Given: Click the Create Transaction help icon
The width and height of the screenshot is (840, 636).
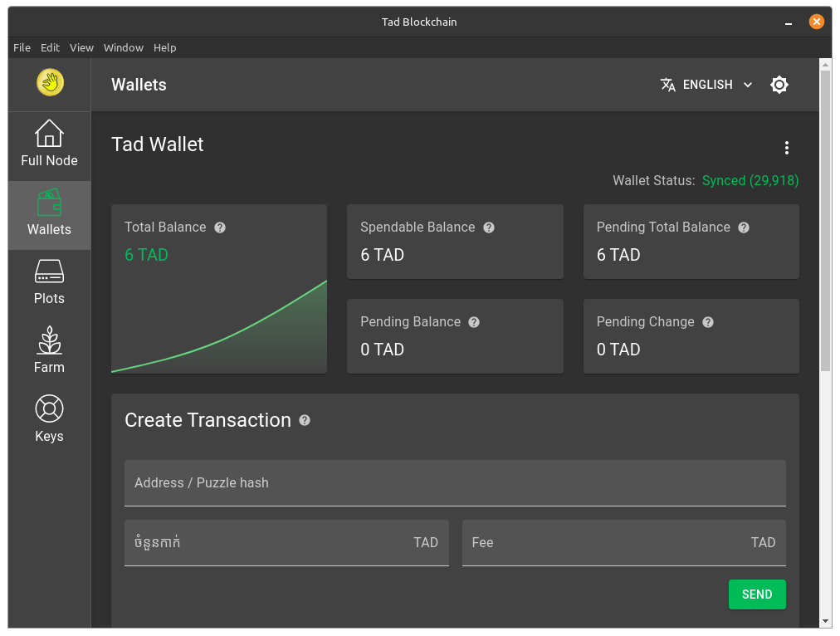Looking at the screenshot, I should pyautogui.click(x=305, y=421).
